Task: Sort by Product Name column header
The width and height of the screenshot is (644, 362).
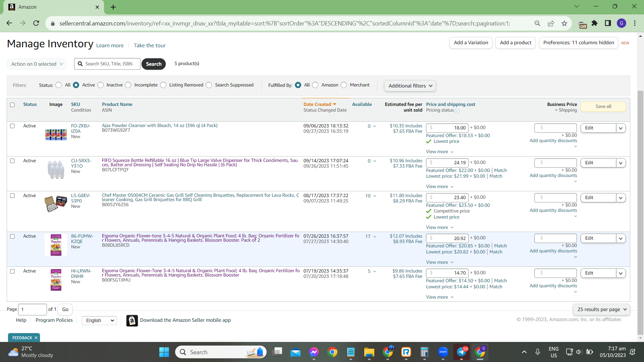Action: 117,105
